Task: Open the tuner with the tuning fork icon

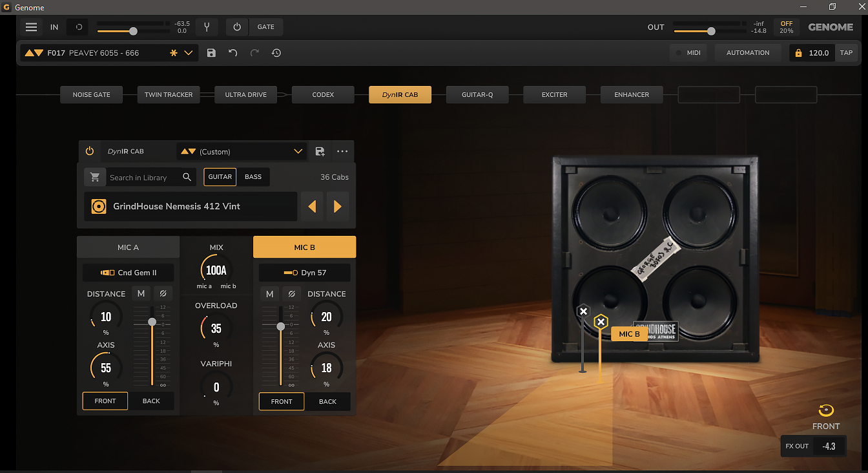Action: pyautogui.click(x=207, y=27)
